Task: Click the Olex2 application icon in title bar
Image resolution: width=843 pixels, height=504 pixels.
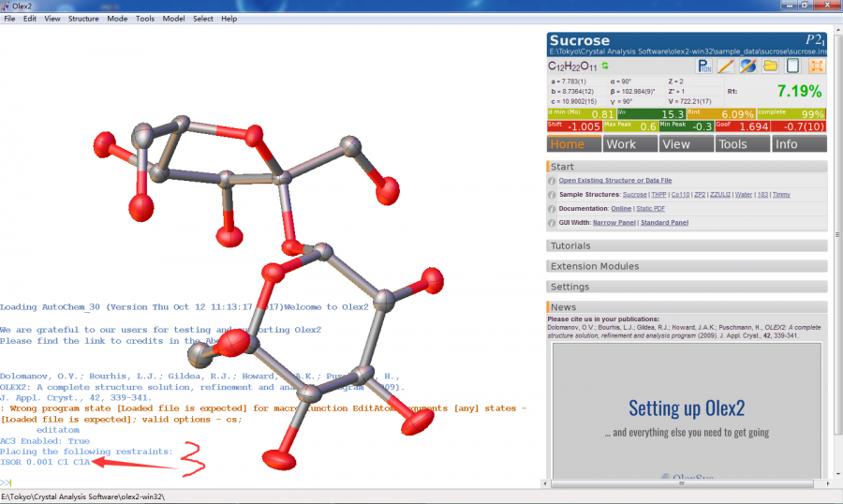Action: click(x=6, y=6)
